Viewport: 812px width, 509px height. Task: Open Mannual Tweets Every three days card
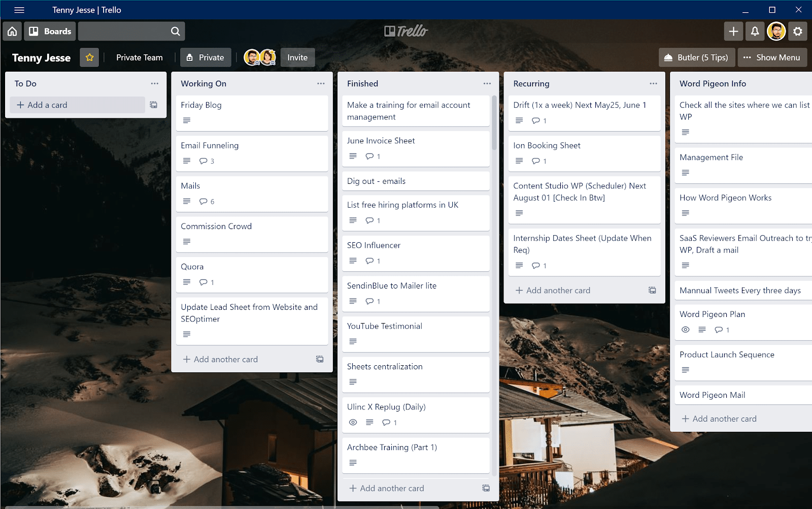coord(743,291)
